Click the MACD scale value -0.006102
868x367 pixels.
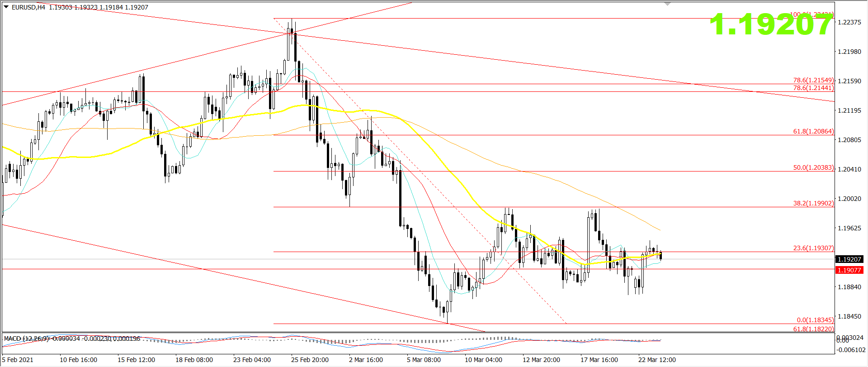[850, 350]
